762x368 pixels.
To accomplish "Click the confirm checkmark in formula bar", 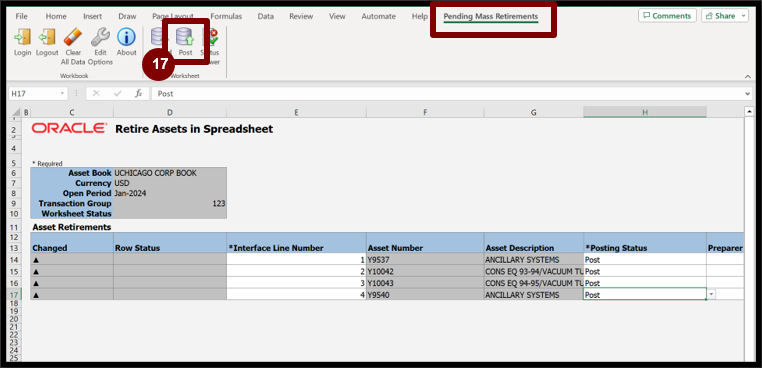I will (x=117, y=93).
